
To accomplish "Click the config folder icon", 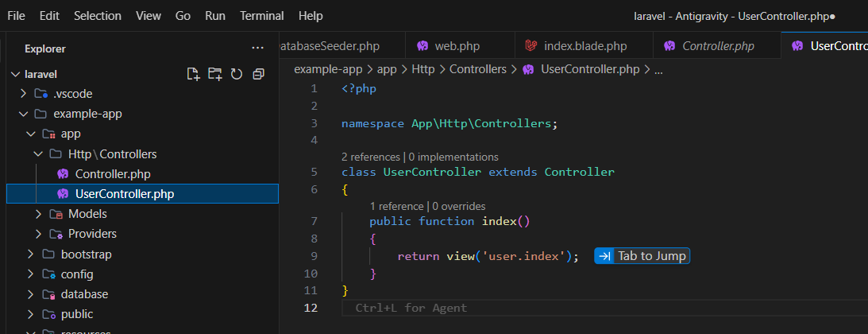I will pyautogui.click(x=48, y=274).
